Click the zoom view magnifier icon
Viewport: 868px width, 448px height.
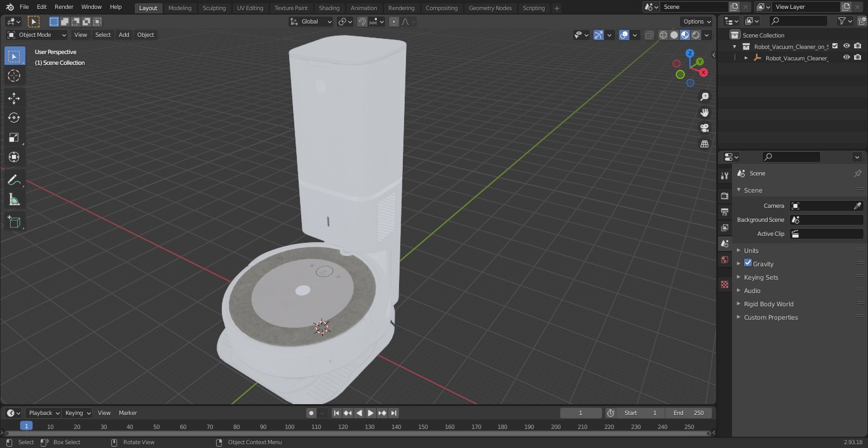tap(704, 97)
